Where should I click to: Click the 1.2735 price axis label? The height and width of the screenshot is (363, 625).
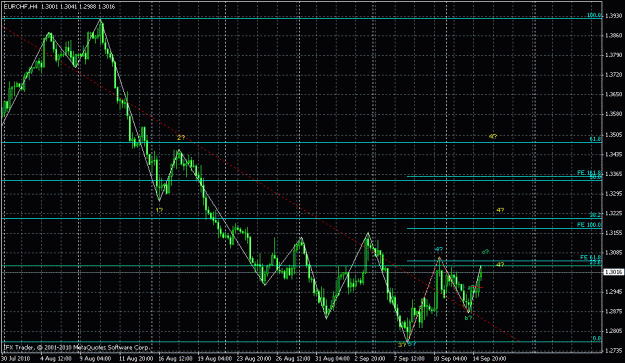[613, 351]
